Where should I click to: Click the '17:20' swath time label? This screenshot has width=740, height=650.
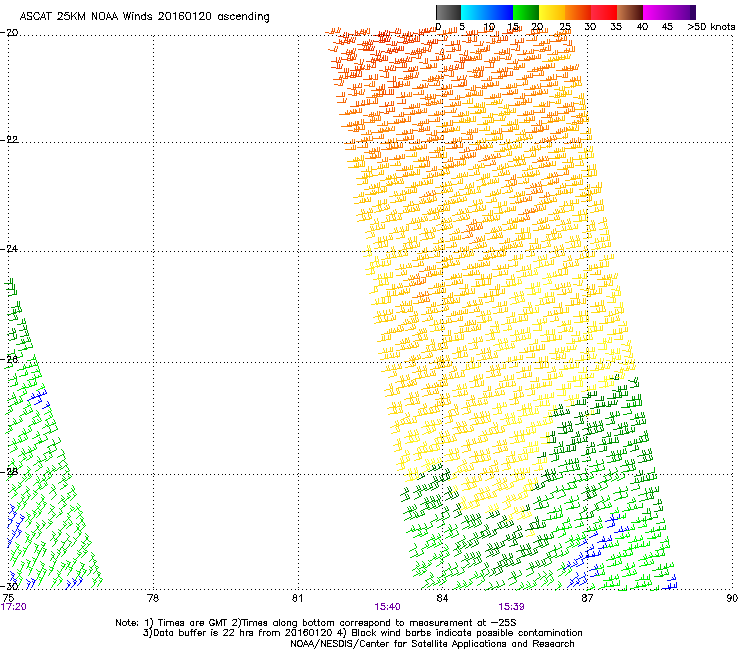[x=13, y=607]
